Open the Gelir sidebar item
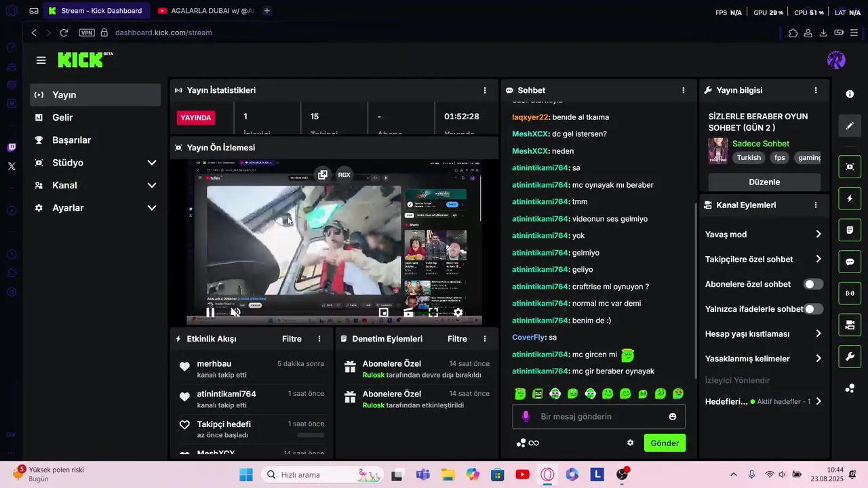The image size is (868, 488). click(96, 117)
